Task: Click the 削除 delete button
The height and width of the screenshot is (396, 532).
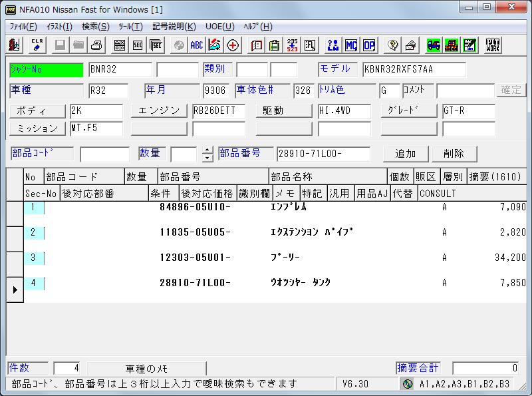Action: 454,154
